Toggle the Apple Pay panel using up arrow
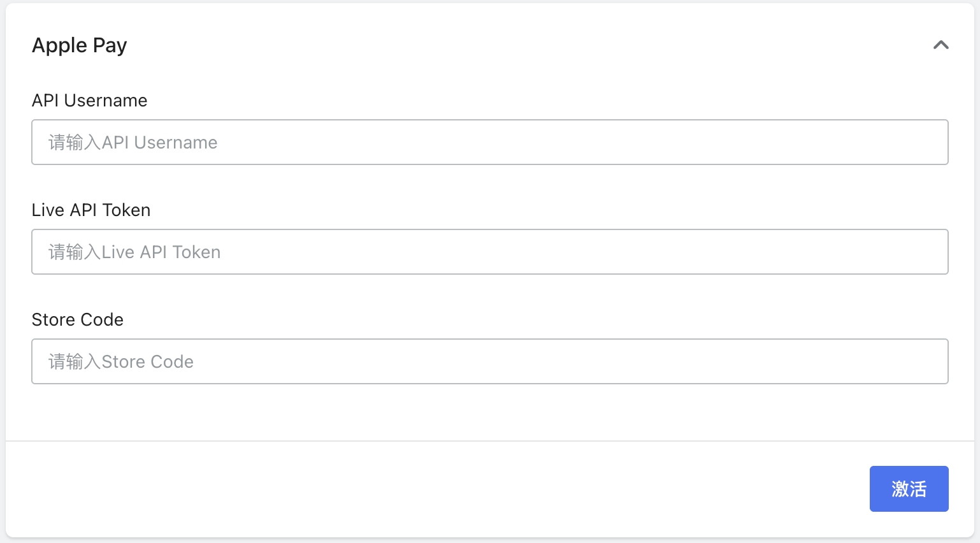Image resolution: width=980 pixels, height=543 pixels. 940,45
